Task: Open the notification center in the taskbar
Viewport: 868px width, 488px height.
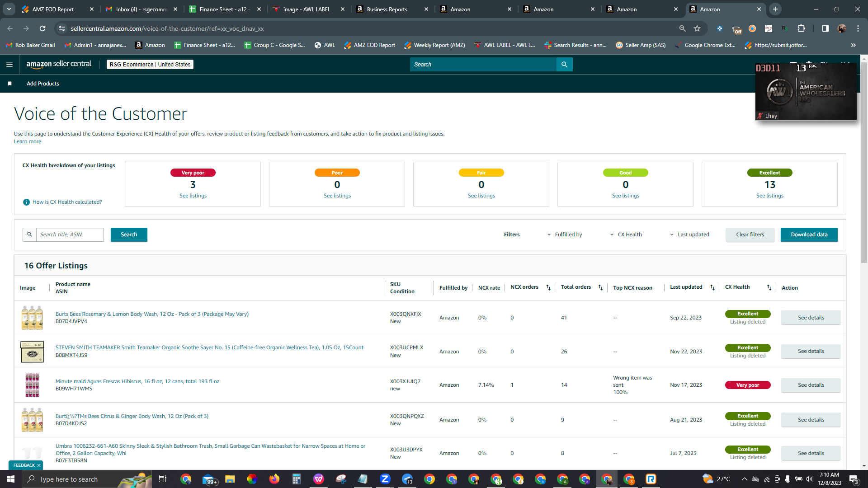Action: coord(854,479)
